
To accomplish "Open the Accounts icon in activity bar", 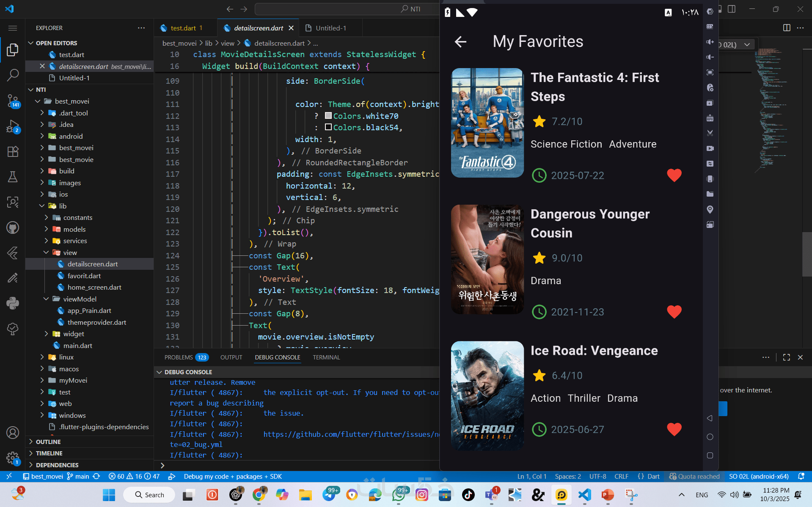I will click(x=13, y=433).
